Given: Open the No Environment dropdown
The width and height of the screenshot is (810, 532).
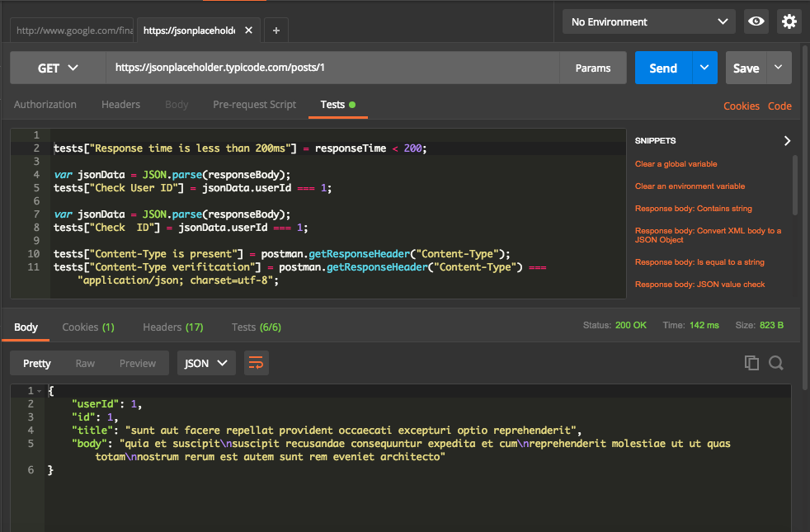Looking at the screenshot, I should point(648,20).
